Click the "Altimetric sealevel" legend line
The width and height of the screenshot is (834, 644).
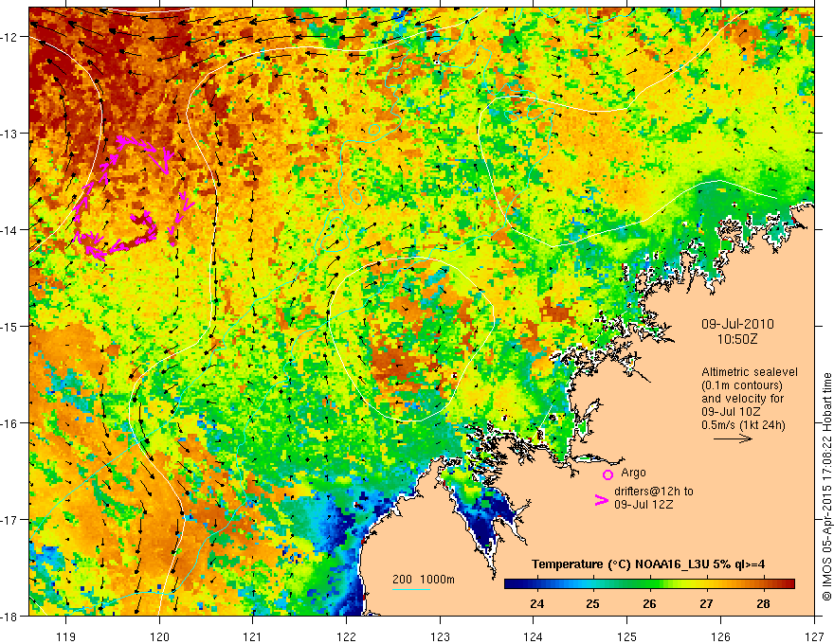tap(750, 372)
